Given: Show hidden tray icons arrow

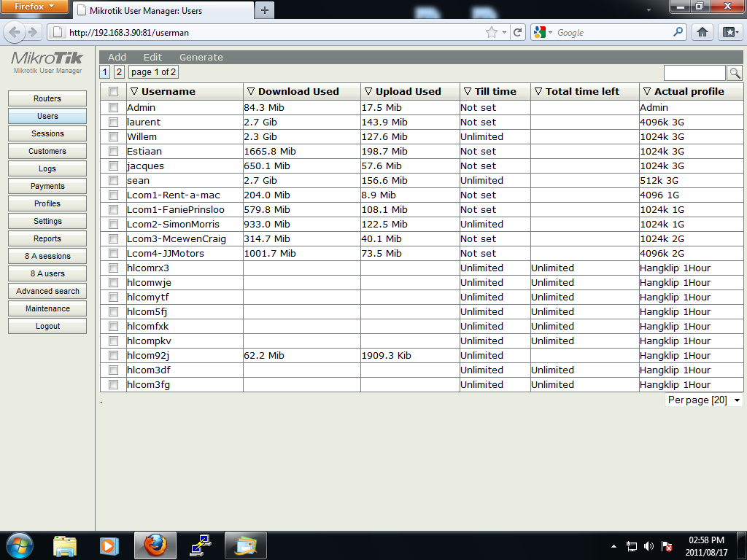Looking at the screenshot, I should pyautogui.click(x=614, y=546).
